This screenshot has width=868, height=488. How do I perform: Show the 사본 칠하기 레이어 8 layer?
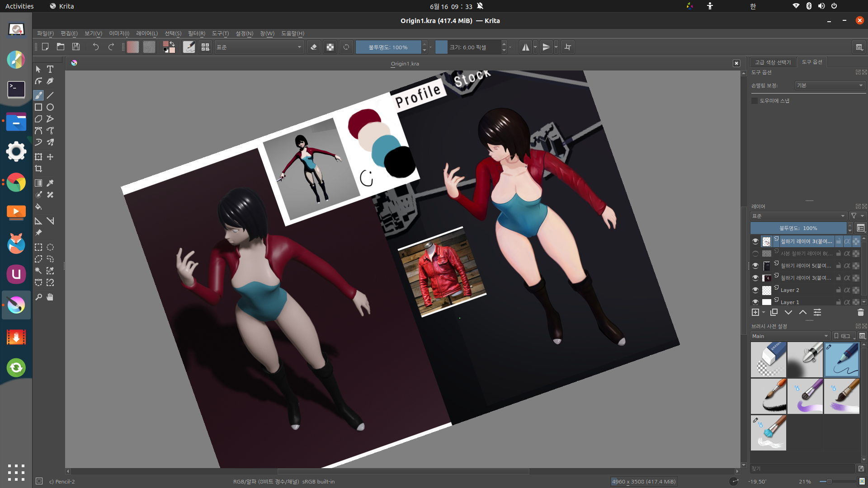point(755,253)
